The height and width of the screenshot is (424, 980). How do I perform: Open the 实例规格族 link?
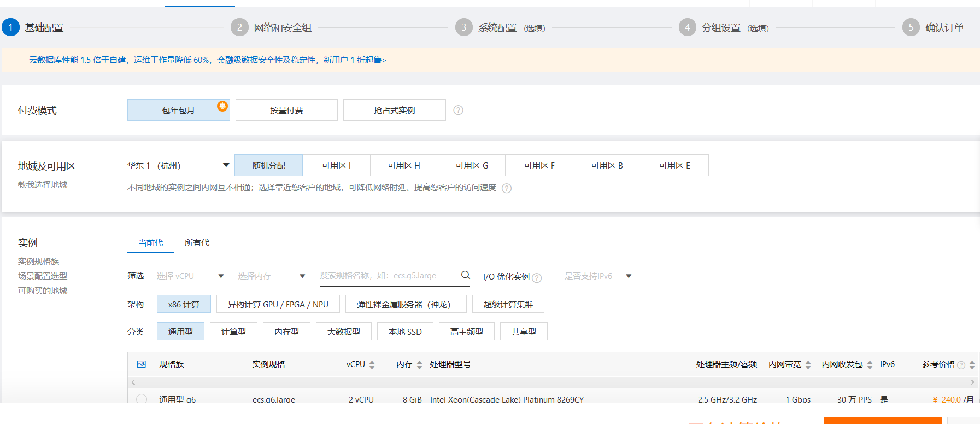(x=38, y=262)
